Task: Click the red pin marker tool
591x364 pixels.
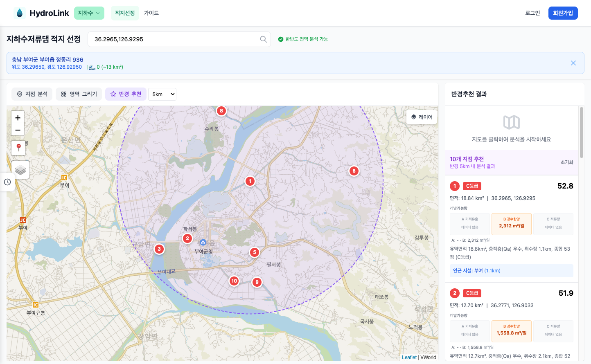Action: (x=18, y=148)
